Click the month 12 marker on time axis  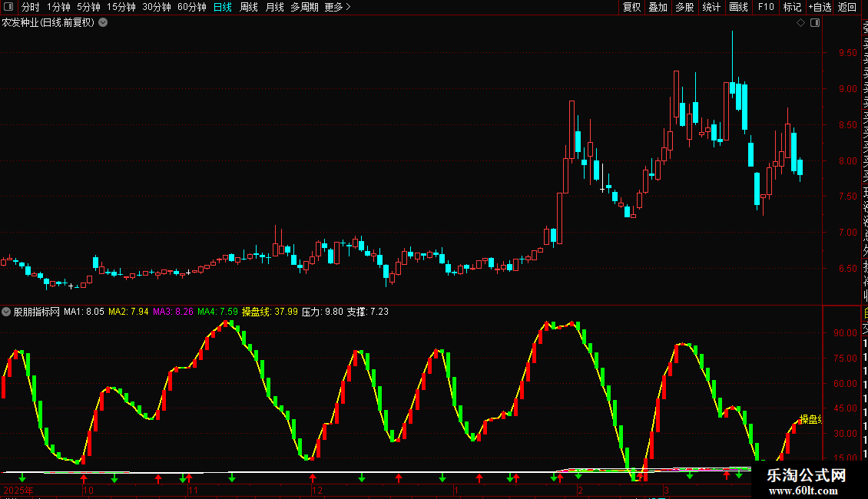coord(316,490)
